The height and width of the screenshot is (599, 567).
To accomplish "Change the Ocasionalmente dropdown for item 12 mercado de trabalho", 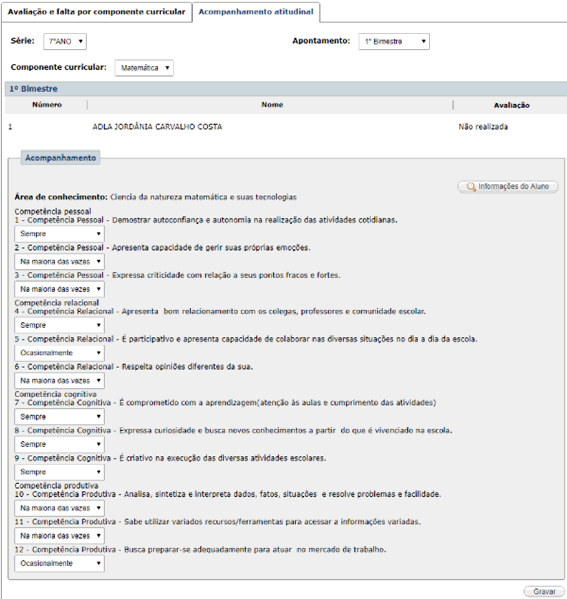I will coord(60,563).
